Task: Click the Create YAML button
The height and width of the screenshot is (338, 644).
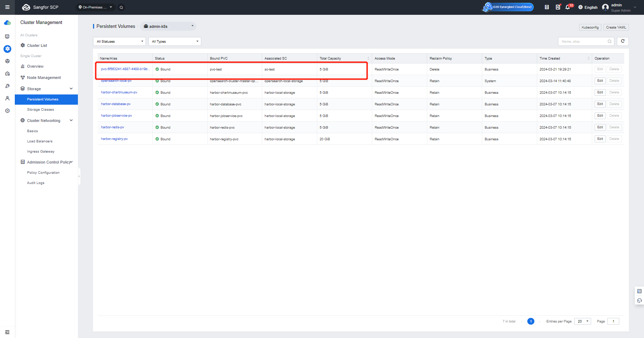Action: click(616, 27)
